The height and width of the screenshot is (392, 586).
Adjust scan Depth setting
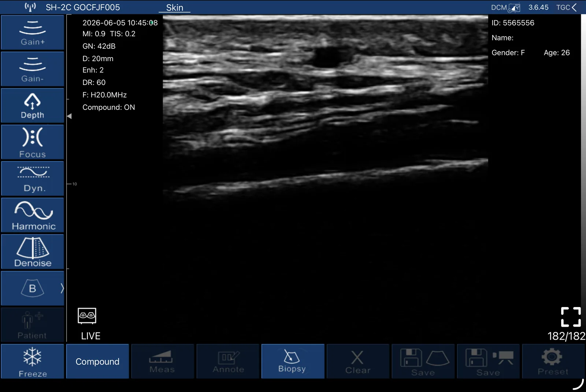[x=33, y=106]
